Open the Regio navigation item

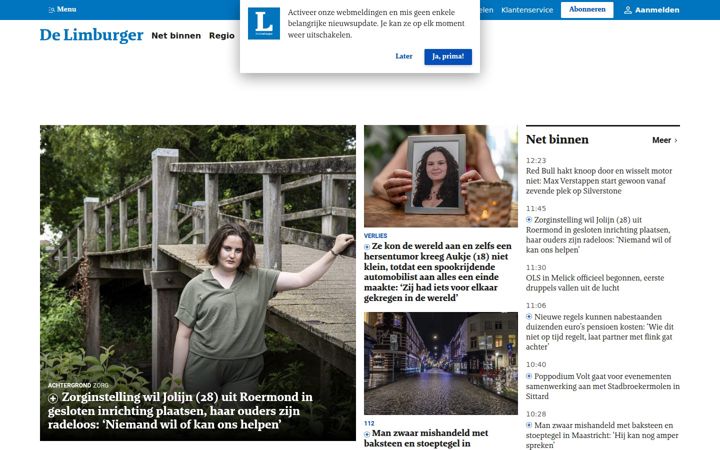point(222,35)
